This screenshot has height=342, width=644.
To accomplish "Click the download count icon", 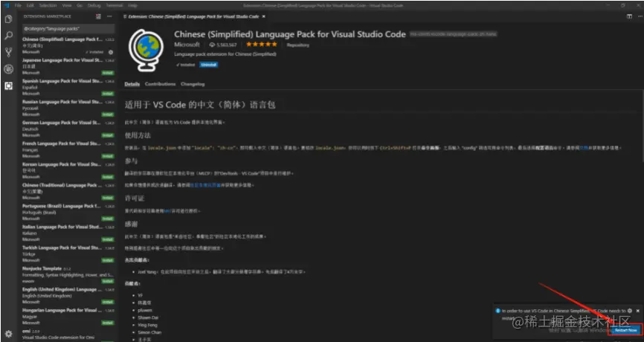I will coord(212,45).
